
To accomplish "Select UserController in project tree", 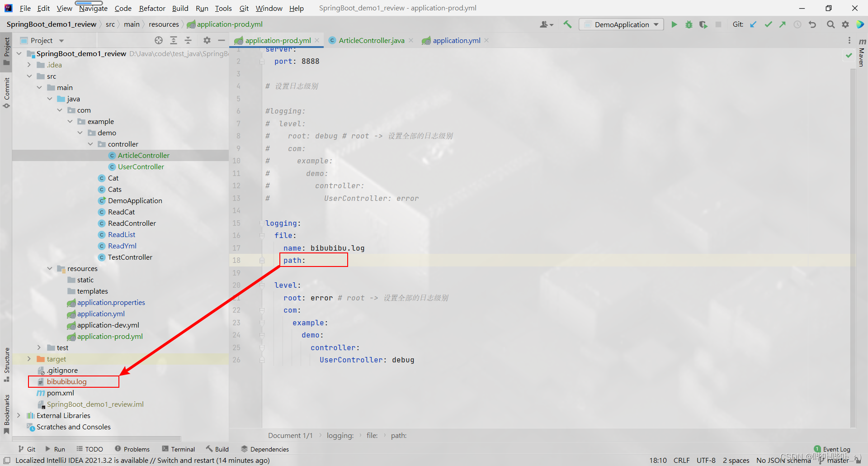I will tap(141, 166).
